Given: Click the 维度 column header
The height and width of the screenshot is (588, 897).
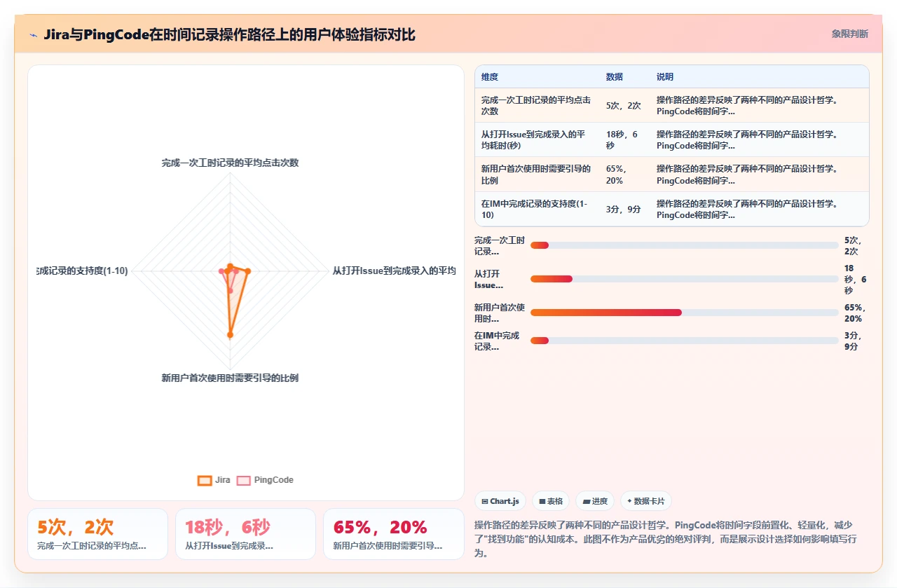Looking at the screenshot, I should click(490, 77).
